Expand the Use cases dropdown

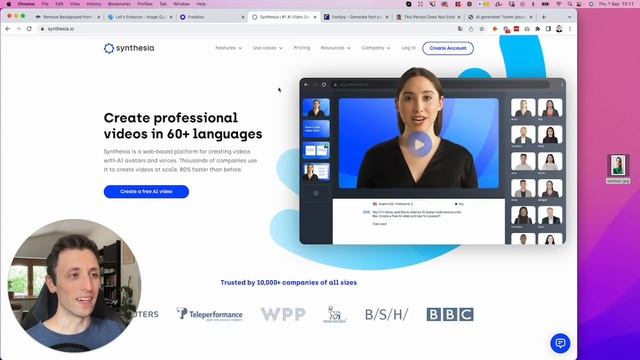pos(268,48)
